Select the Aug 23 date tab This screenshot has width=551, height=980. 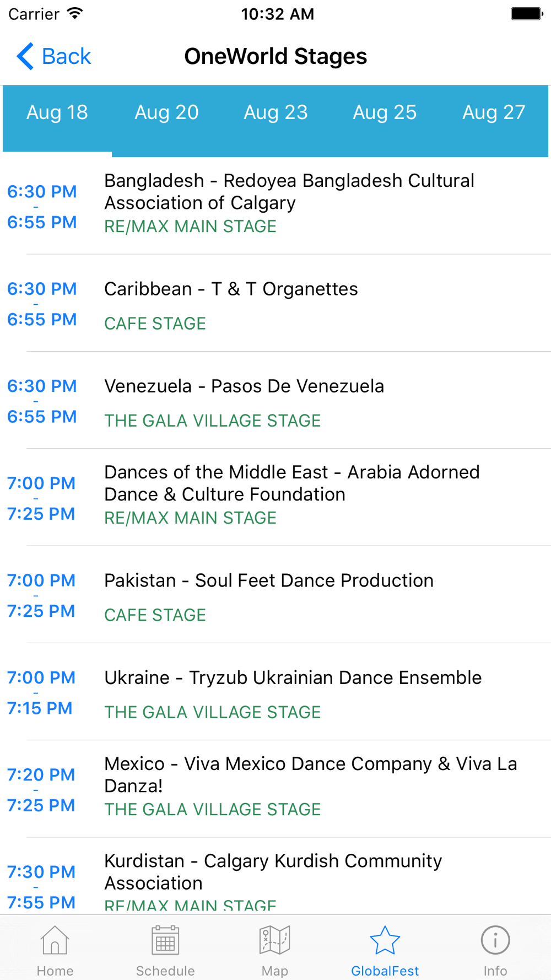[x=275, y=112]
